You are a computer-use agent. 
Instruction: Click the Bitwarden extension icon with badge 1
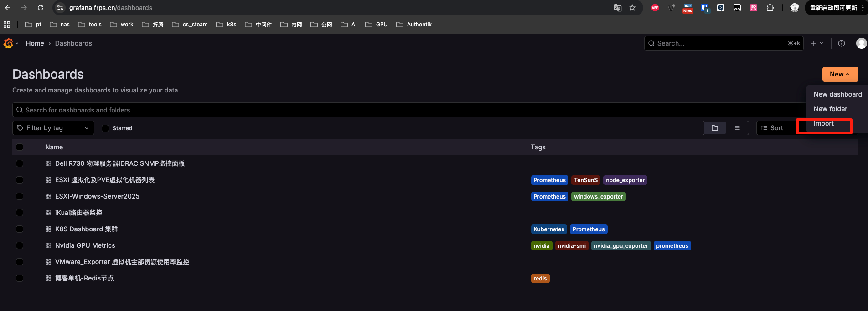click(x=705, y=8)
